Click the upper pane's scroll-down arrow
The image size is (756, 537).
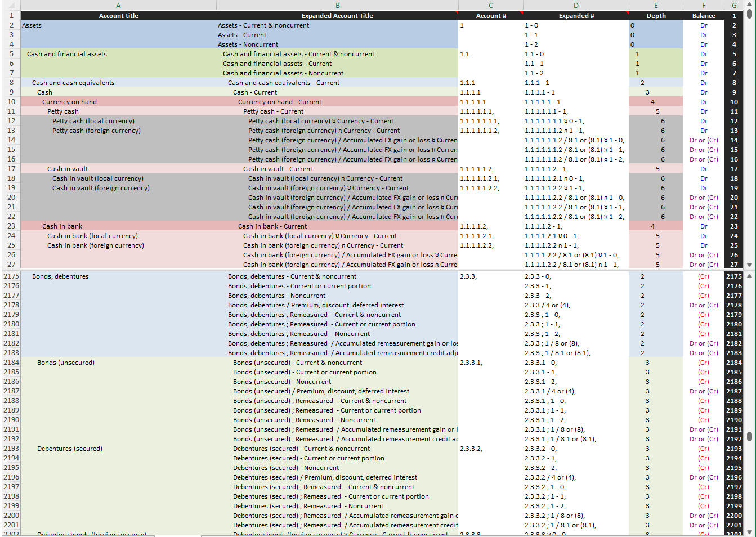coord(749,265)
